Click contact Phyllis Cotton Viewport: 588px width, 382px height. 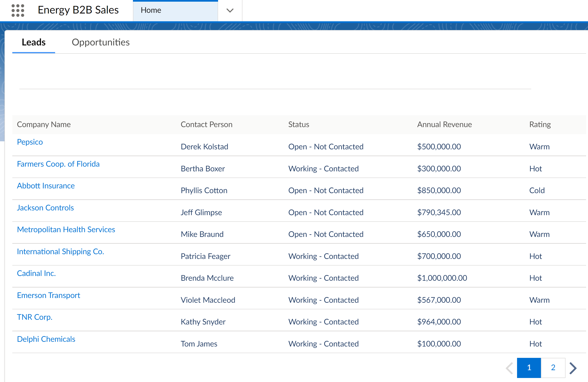[204, 190]
